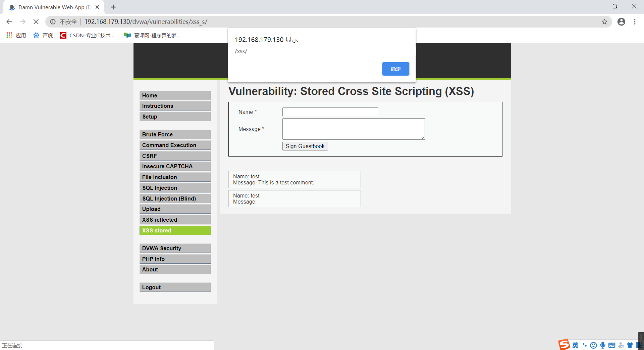Open the Upload vulnerability page
The height and width of the screenshot is (350, 644).
[x=175, y=209]
